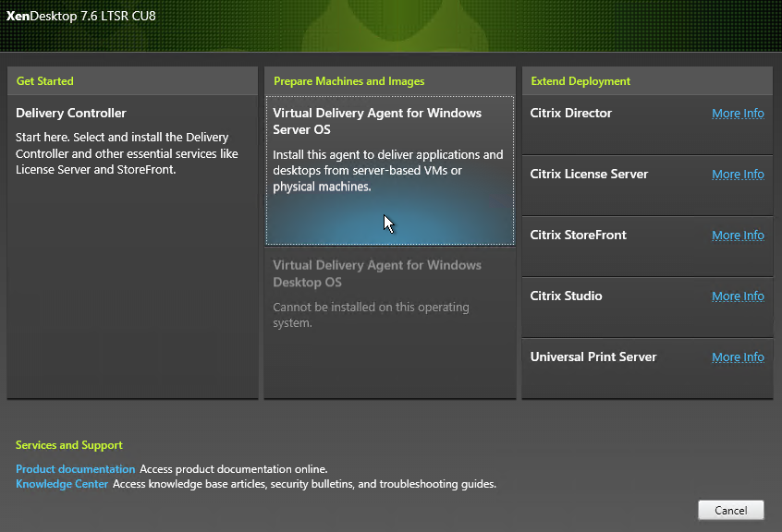
Task: Open More Info for Universal Print Server
Action: (x=738, y=357)
